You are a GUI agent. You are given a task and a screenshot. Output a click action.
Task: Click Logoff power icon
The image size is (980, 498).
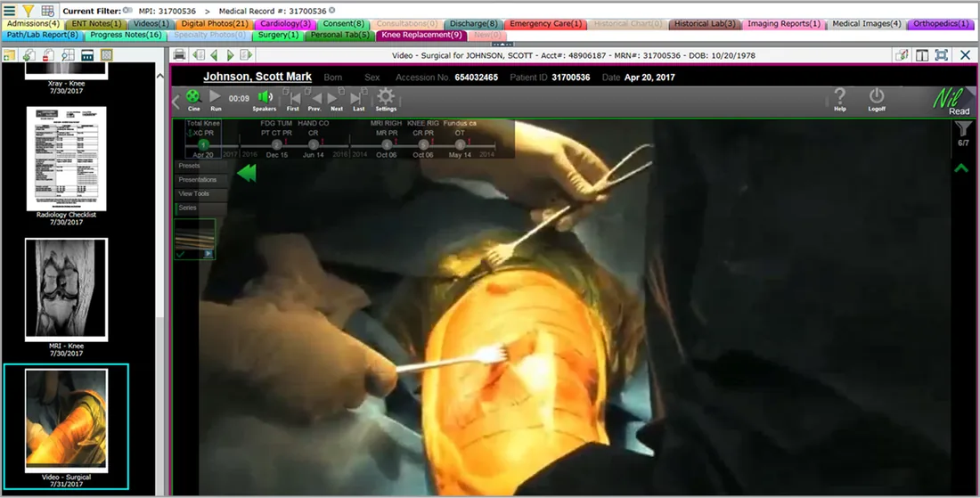tap(877, 100)
